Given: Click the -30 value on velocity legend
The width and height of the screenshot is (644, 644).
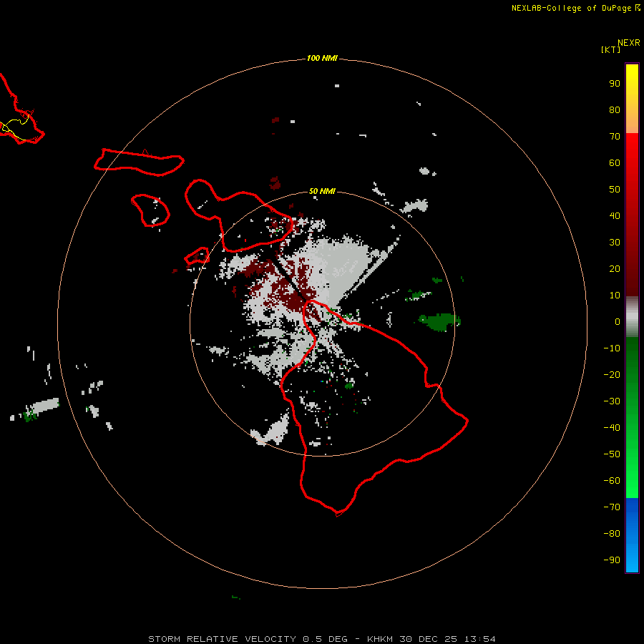Looking at the screenshot, I should click(x=612, y=401).
